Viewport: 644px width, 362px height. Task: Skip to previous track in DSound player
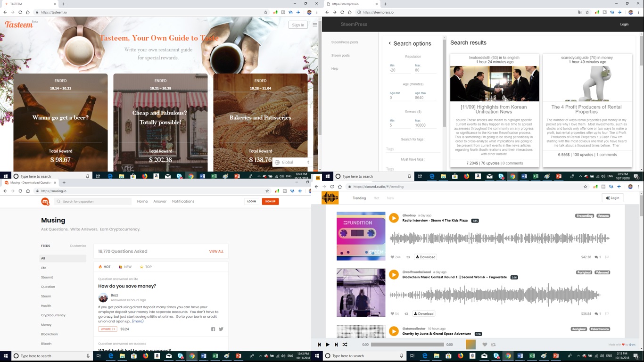[x=319, y=345]
